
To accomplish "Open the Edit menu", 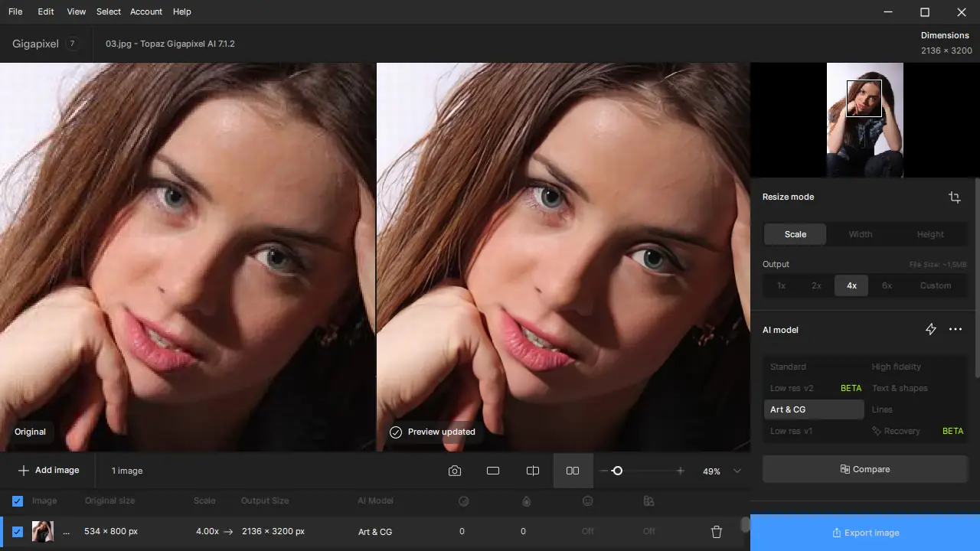I will pyautogui.click(x=46, y=11).
